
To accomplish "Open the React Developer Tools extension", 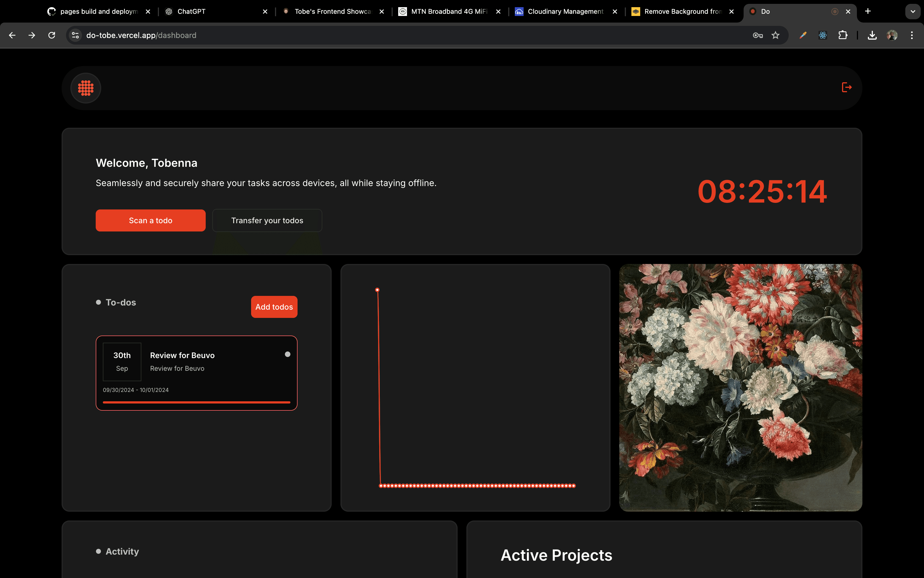I will point(823,35).
